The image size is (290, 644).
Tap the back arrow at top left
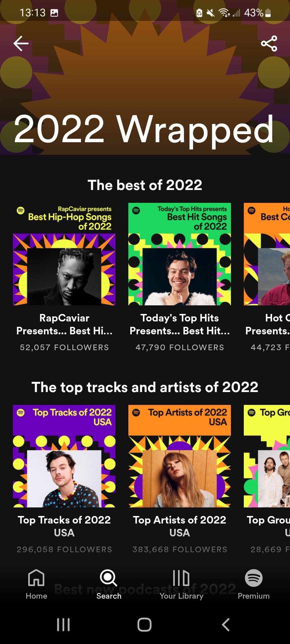point(21,44)
